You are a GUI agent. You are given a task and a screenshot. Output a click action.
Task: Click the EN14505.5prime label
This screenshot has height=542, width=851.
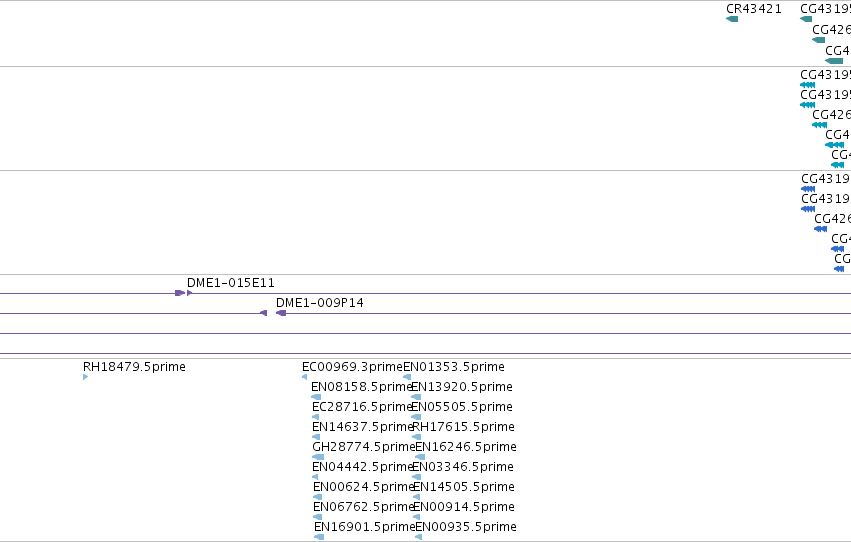[463, 487]
